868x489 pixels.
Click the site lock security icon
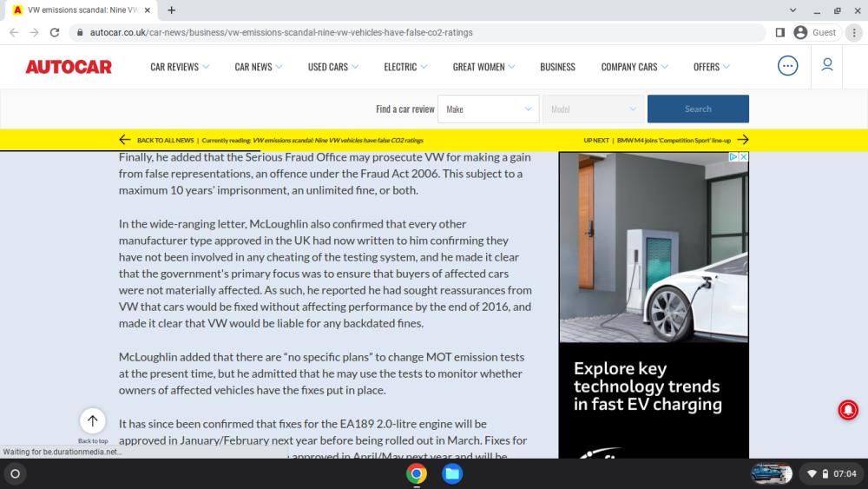[80, 33]
